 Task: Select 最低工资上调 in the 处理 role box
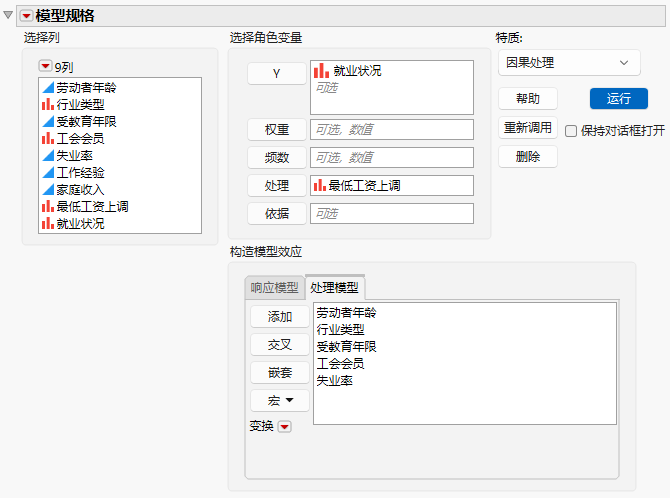point(364,186)
